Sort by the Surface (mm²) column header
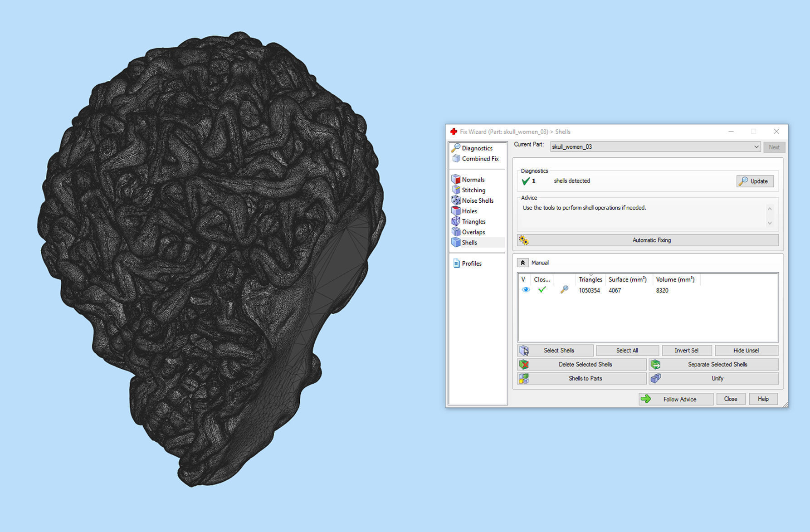 pos(628,279)
